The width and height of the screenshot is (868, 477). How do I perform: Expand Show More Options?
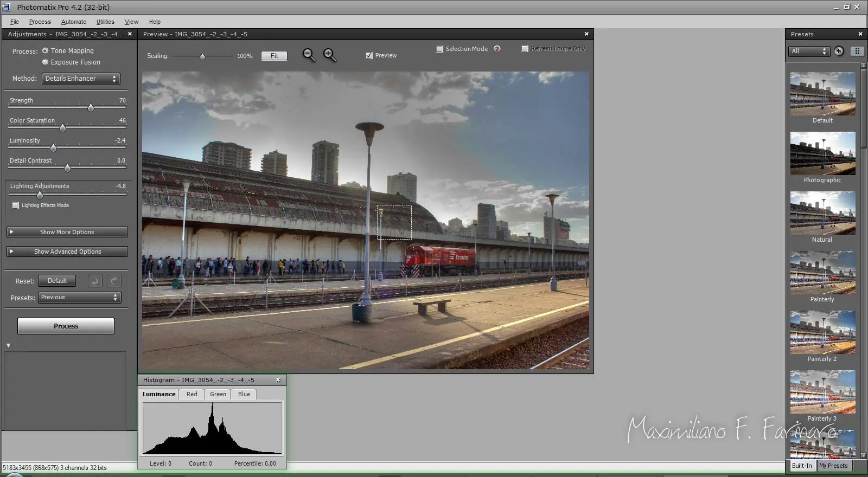click(67, 232)
